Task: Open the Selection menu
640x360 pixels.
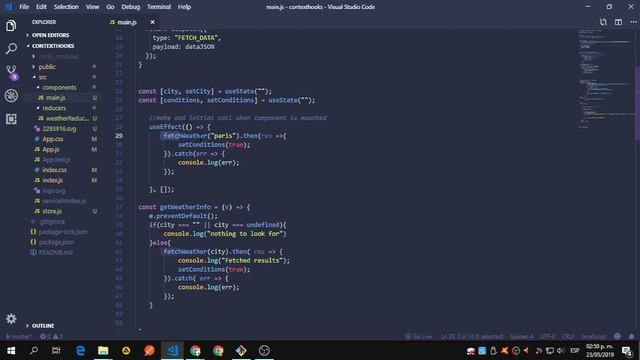Action: 66,7
